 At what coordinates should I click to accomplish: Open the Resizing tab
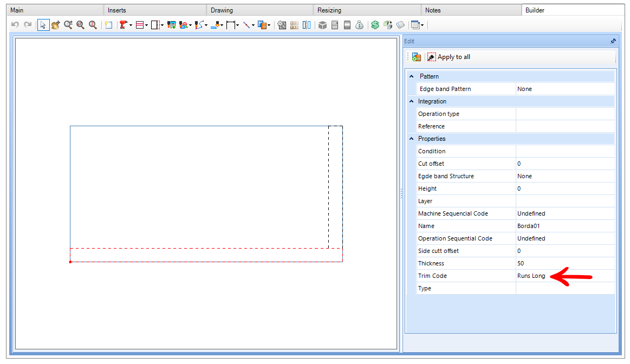(367, 10)
